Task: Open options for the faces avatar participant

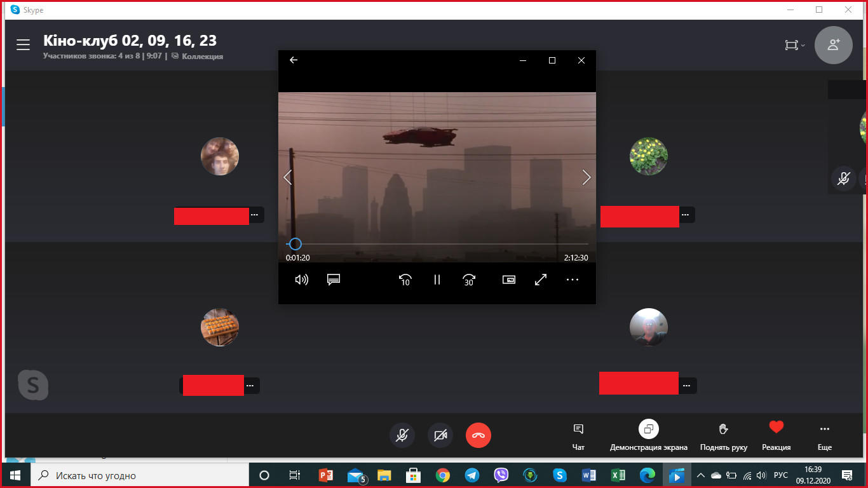Action: point(254,215)
